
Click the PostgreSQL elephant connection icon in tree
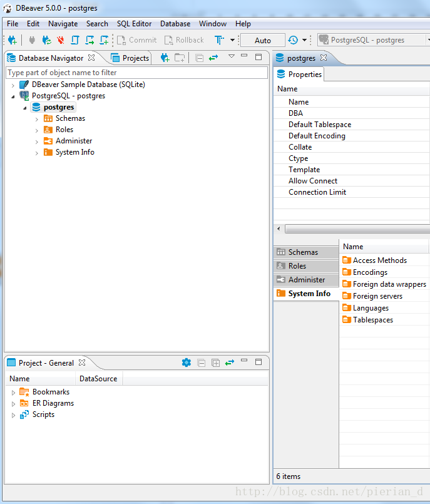tap(24, 95)
